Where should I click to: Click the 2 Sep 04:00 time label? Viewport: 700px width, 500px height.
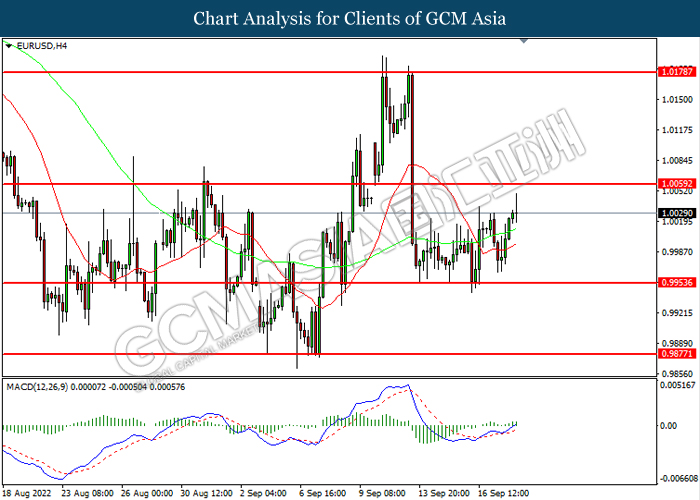coord(263,494)
